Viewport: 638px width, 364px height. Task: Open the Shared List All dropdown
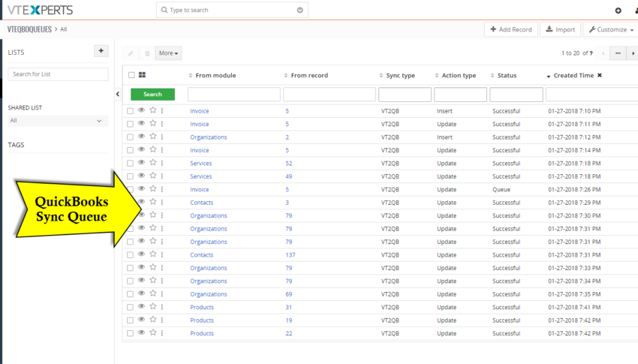click(x=58, y=120)
